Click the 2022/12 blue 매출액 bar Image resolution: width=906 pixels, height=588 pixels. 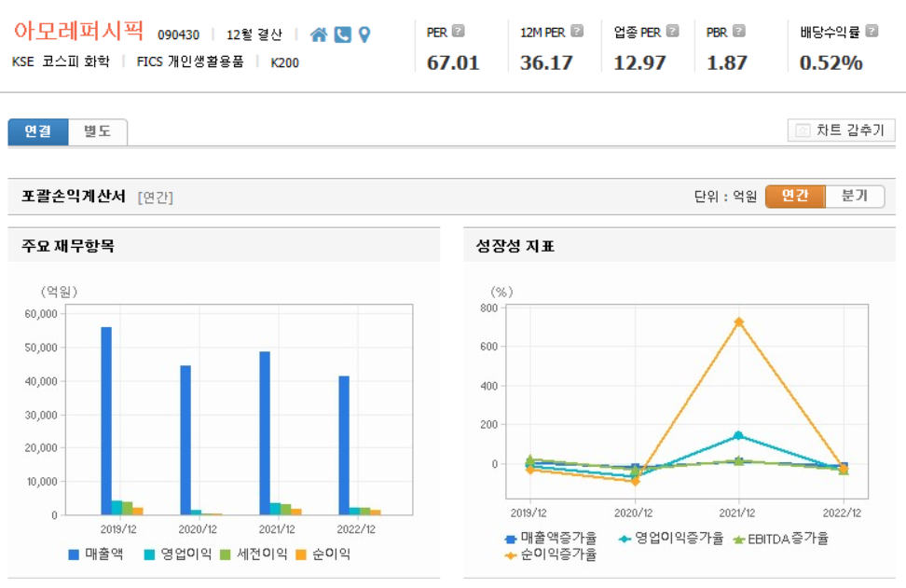[x=344, y=445]
